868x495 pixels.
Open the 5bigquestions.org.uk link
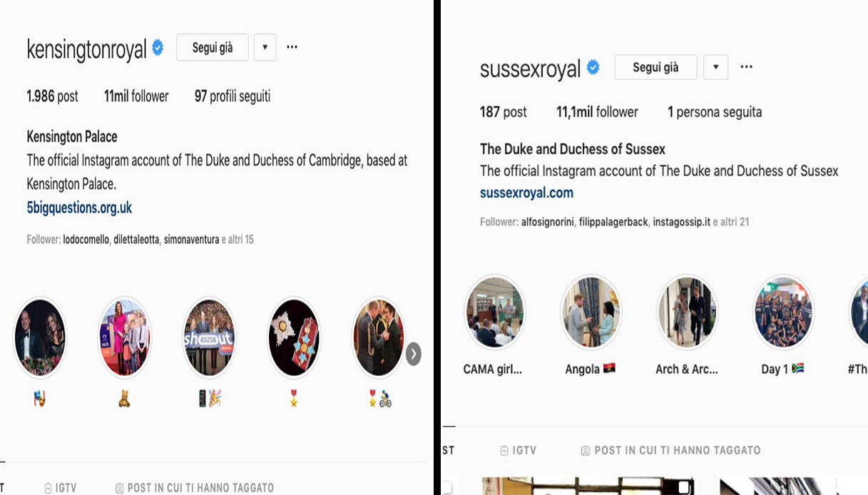79,208
